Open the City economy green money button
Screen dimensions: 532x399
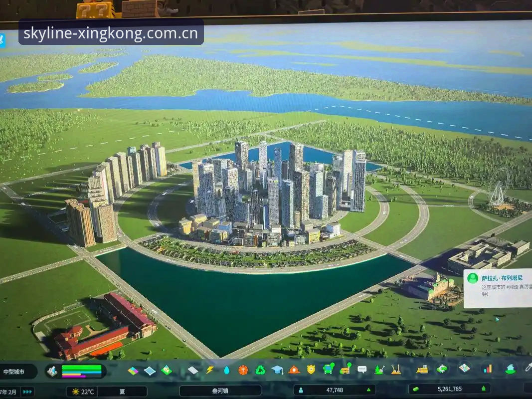[x=442, y=369]
